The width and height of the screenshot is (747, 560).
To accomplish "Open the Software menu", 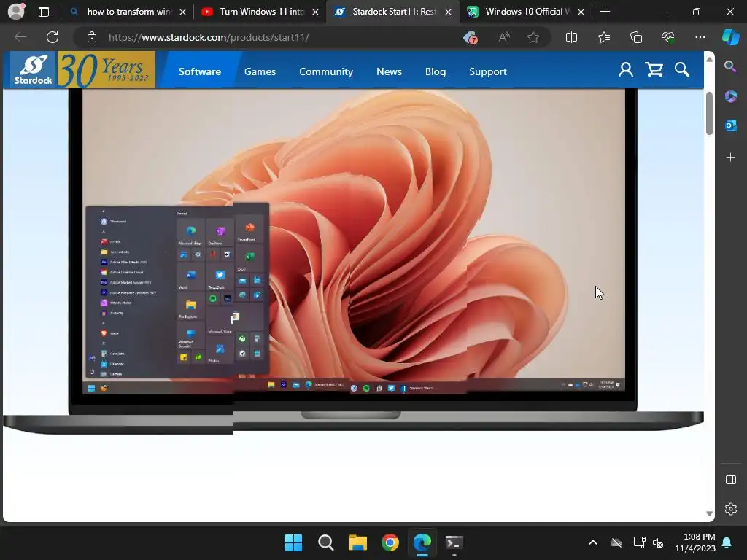I will (x=200, y=71).
